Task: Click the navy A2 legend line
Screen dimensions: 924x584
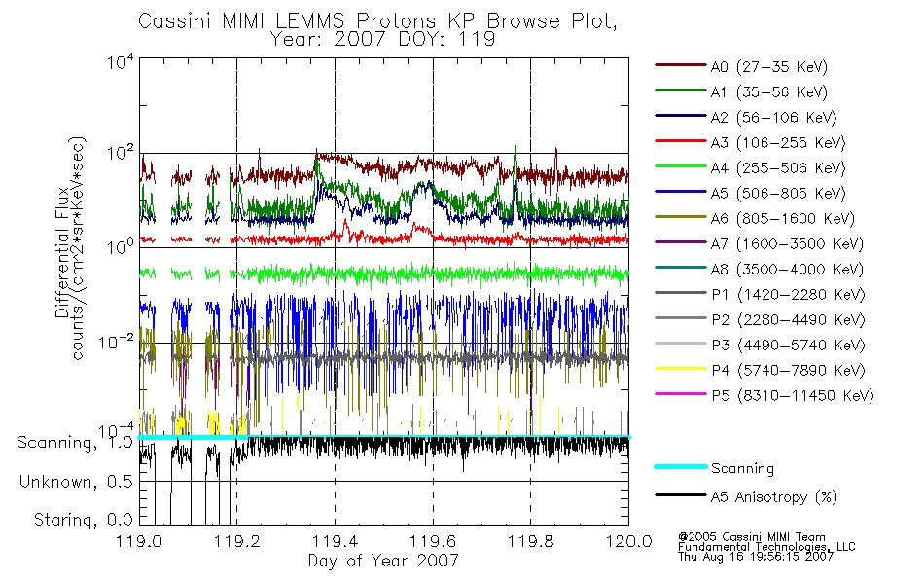Action: coord(680,116)
